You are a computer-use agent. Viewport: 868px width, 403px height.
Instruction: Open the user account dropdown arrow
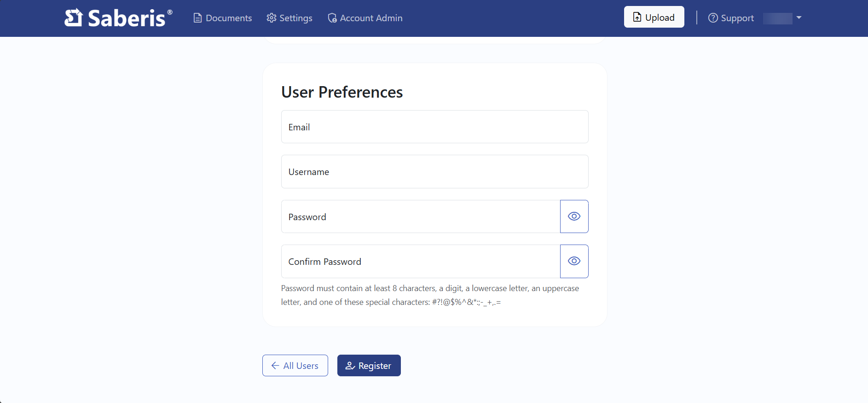[799, 18]
